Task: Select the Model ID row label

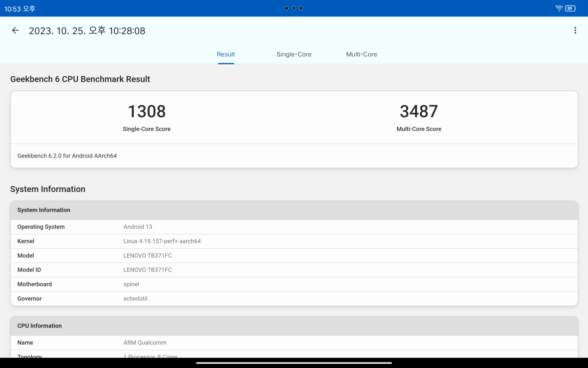Action: pyautogui.click(x=29, y=270)
